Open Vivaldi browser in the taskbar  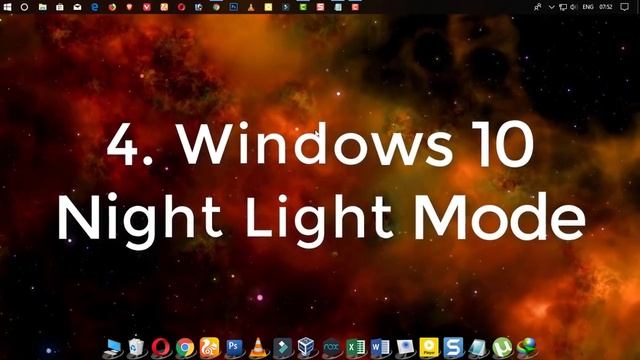(x=147, y=7)
